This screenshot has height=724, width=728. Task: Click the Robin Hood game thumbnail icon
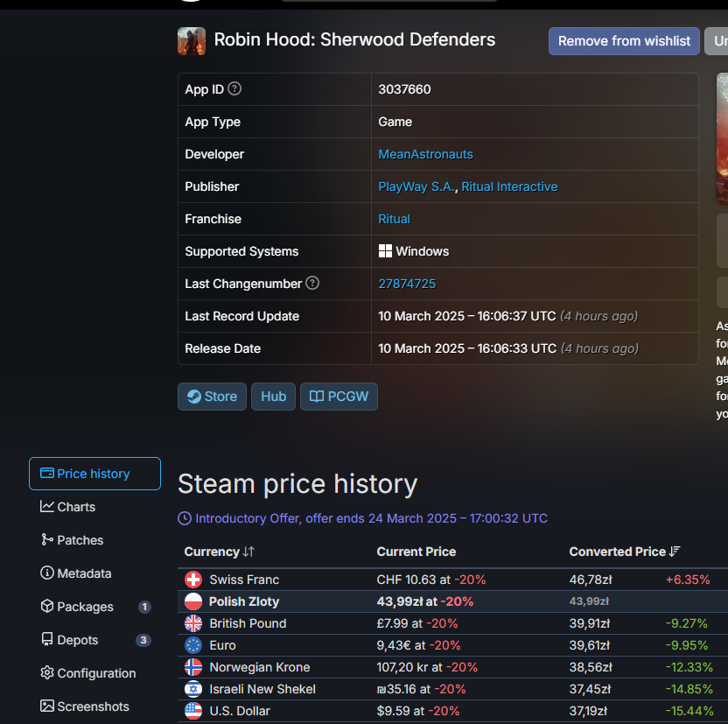pos(192,41)
